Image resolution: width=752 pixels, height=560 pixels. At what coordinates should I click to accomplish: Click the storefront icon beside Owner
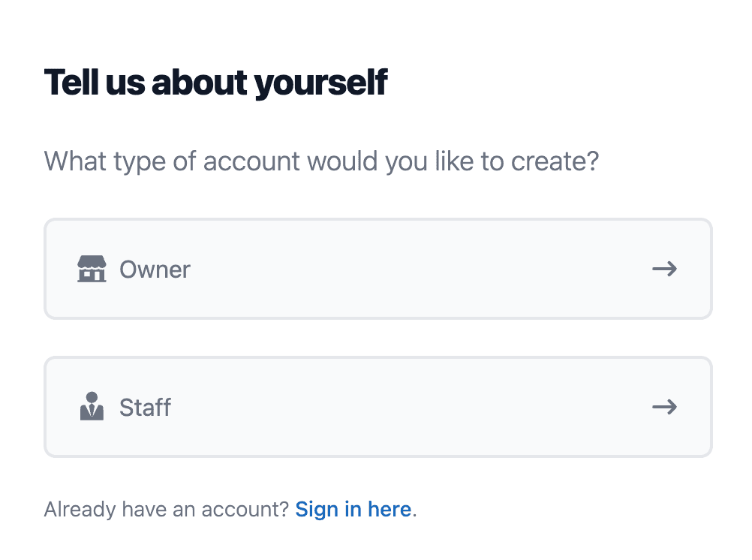(x=92, y=269)
